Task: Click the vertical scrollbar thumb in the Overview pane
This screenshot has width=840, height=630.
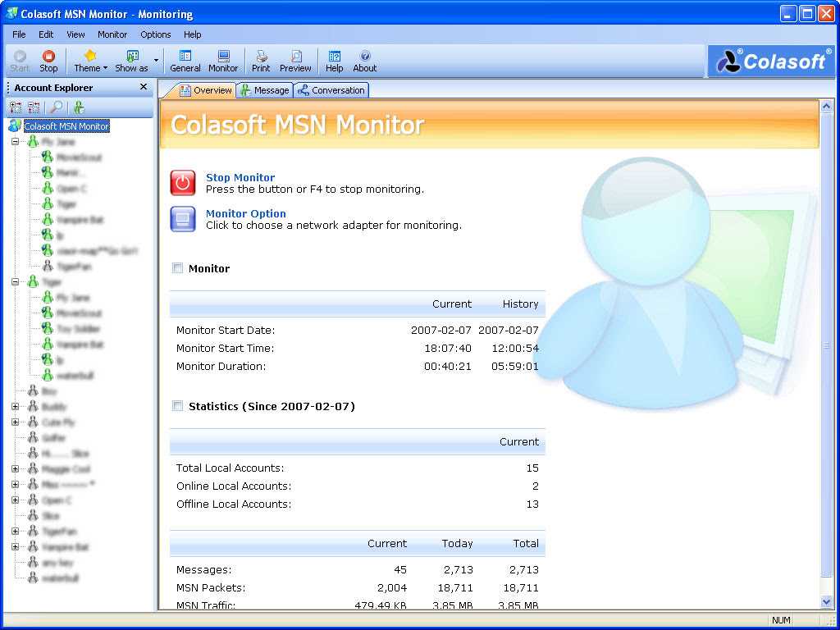Action: [826, 345]
